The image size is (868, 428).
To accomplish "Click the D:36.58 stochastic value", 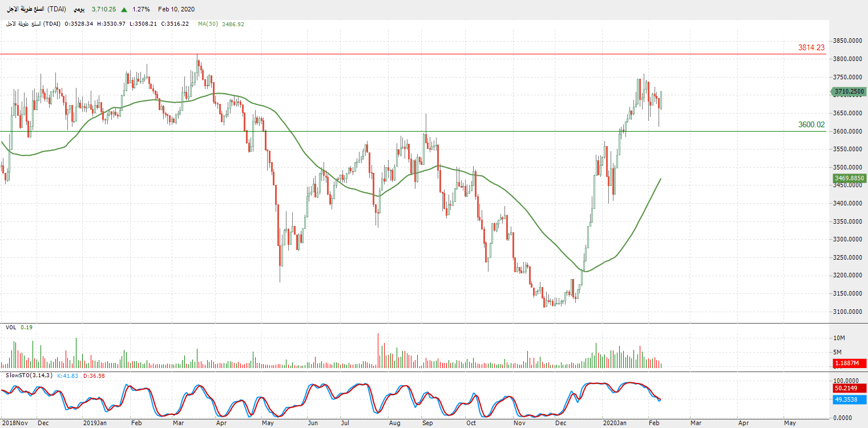I will click(94, 375).
